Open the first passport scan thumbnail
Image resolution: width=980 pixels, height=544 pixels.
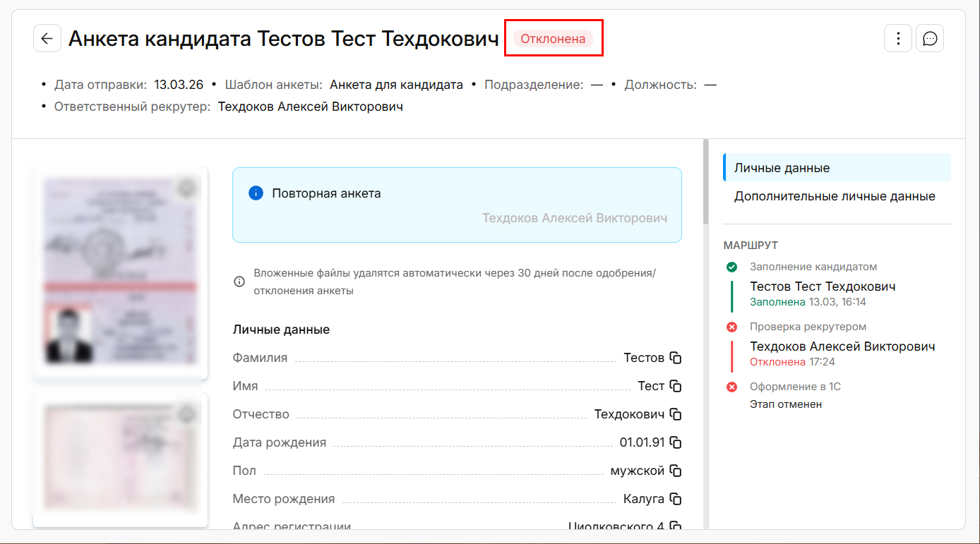click(x=120, y=272)
